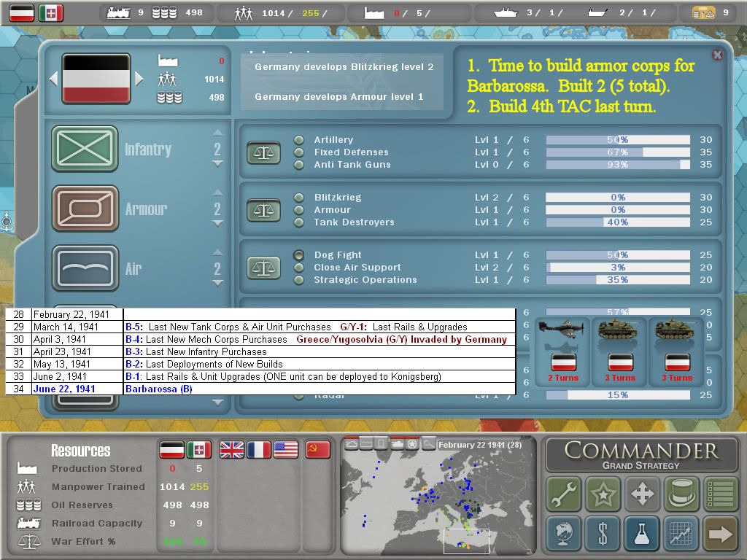Open the purchase dollar sign screen
Screen dimensions: 747x560
point(603,534)
